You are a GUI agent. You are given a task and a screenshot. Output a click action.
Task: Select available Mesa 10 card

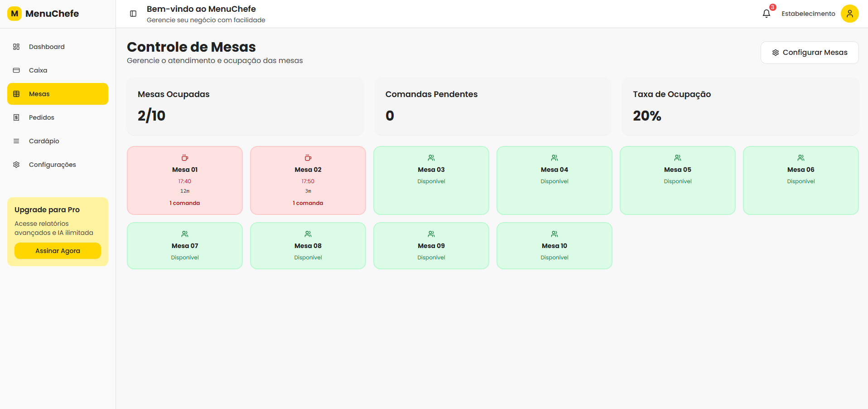[554, 246]
